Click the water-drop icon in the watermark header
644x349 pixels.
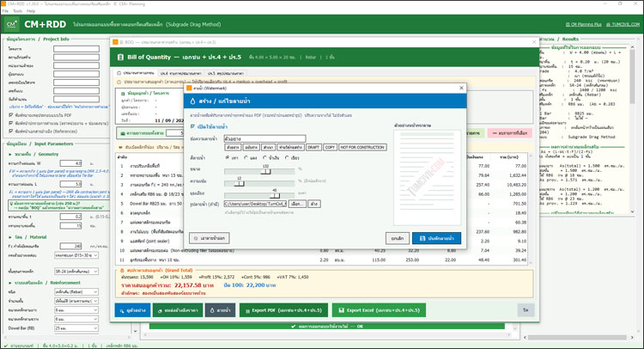192,101
